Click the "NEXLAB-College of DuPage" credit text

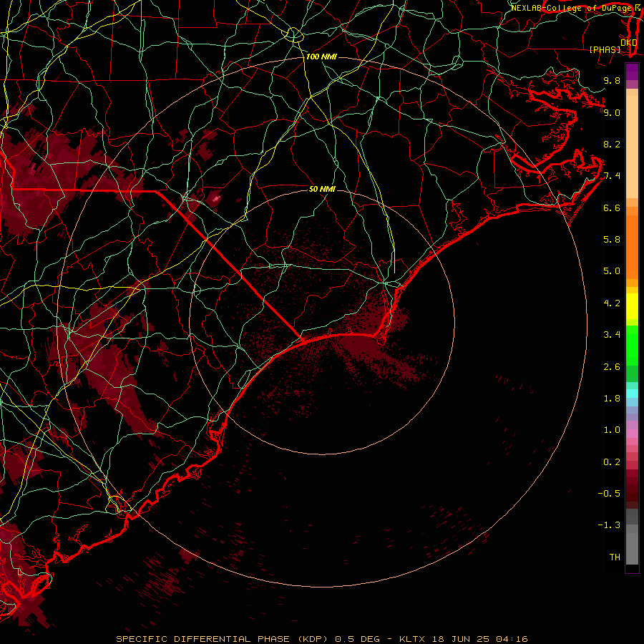pos(571,8)
